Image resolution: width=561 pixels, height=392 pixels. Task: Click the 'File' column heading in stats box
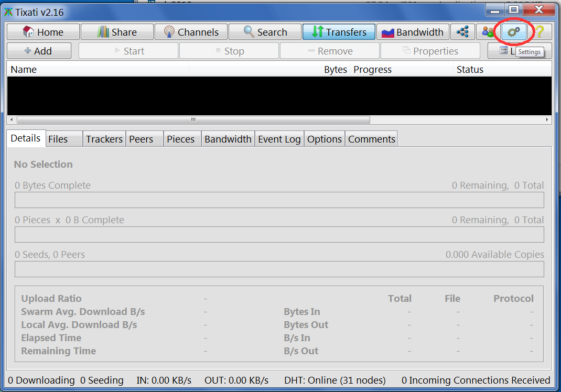(452, 298)
